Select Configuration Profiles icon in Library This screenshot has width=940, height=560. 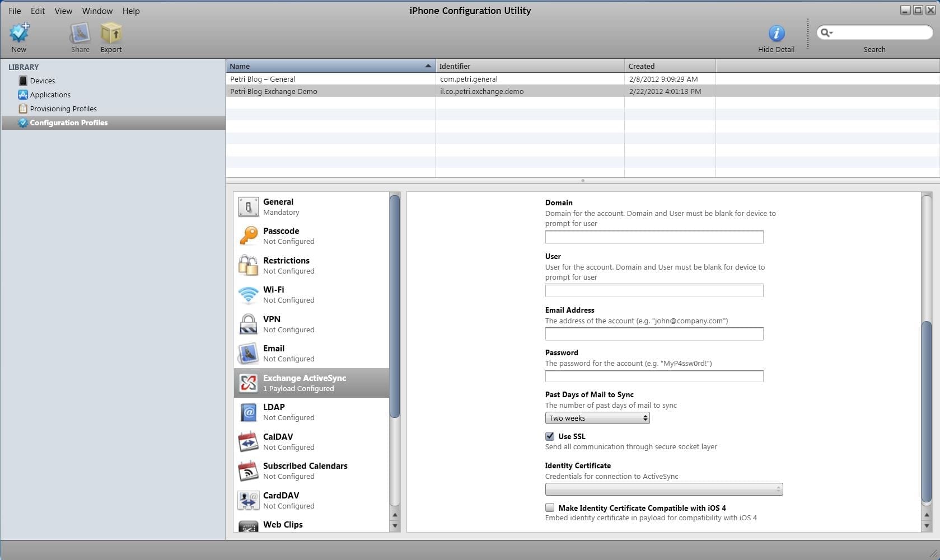23,123
